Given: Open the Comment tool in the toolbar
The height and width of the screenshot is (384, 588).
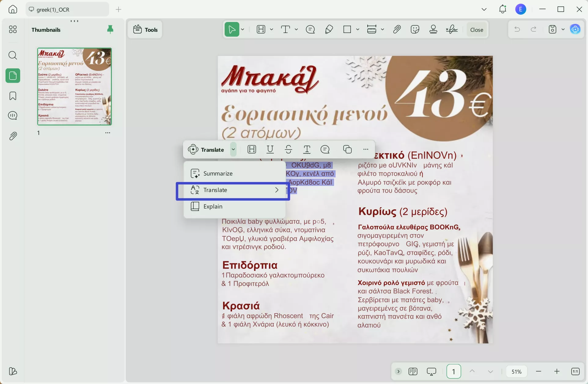Looking at the screenshot, I should [310, 29].
